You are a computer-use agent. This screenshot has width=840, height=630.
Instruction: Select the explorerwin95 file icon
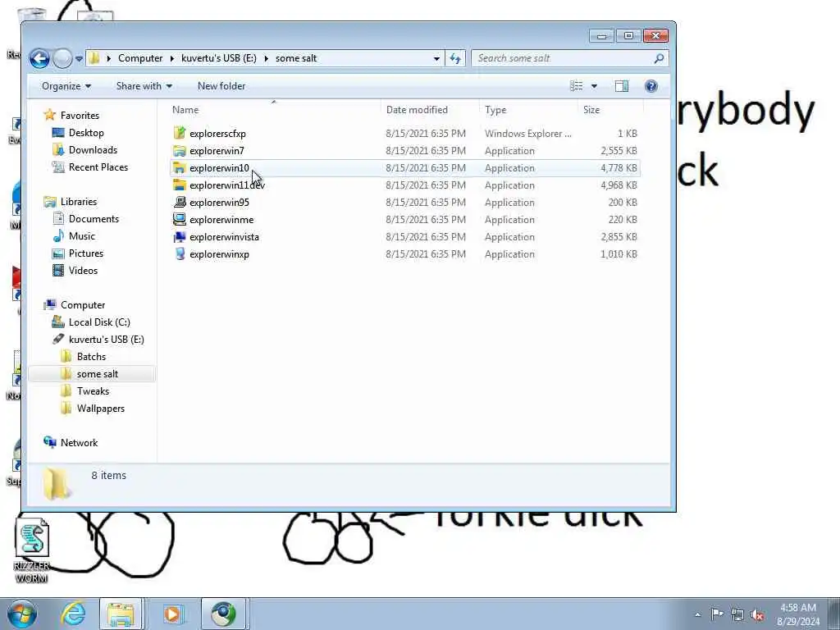click(180, 202)
